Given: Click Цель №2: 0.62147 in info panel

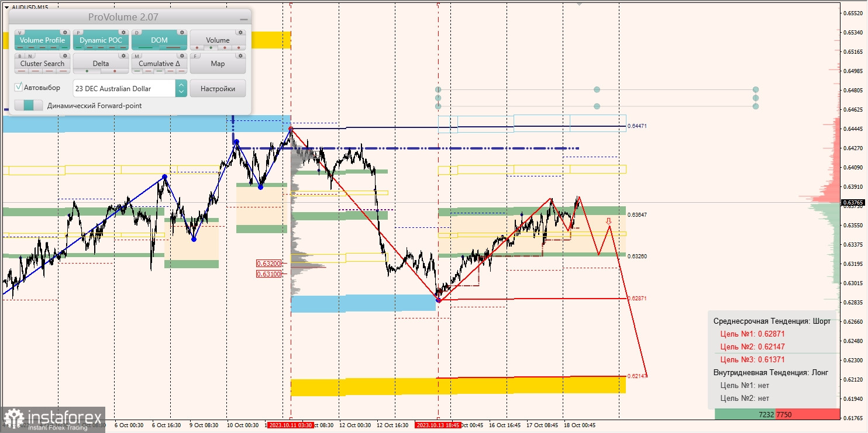Looking at the screenshot, I should point(752,347).
